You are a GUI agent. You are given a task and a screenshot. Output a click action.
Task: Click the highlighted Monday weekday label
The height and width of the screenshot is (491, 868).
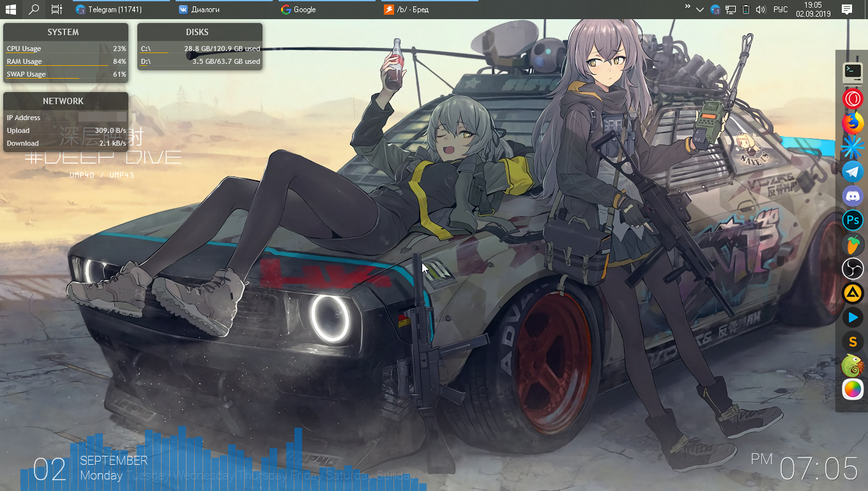click(x=102, y=476)
